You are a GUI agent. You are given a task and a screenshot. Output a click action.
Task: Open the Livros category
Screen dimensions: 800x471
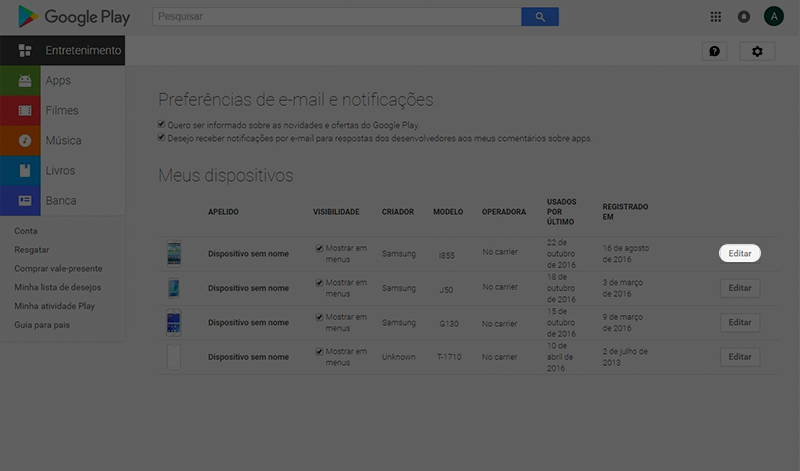[x=60, y=171]
